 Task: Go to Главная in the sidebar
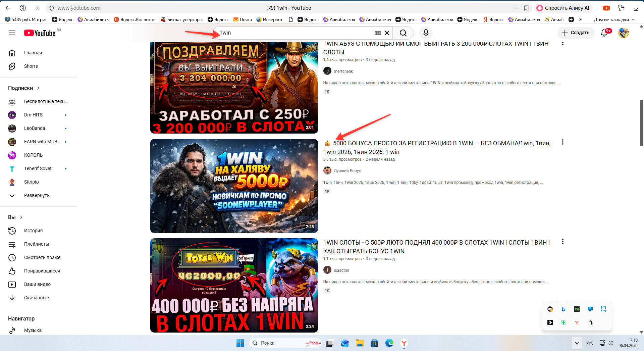[x=33, y=53]
